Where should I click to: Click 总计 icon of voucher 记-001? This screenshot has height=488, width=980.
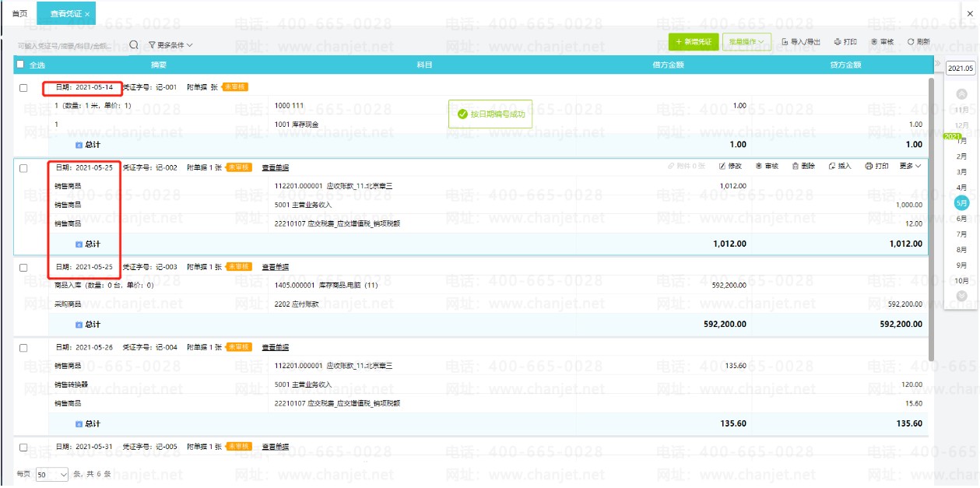[79, 145]
